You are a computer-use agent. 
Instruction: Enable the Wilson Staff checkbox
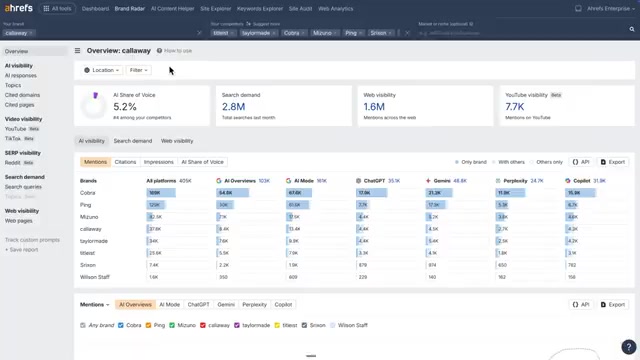pos(333,325)
